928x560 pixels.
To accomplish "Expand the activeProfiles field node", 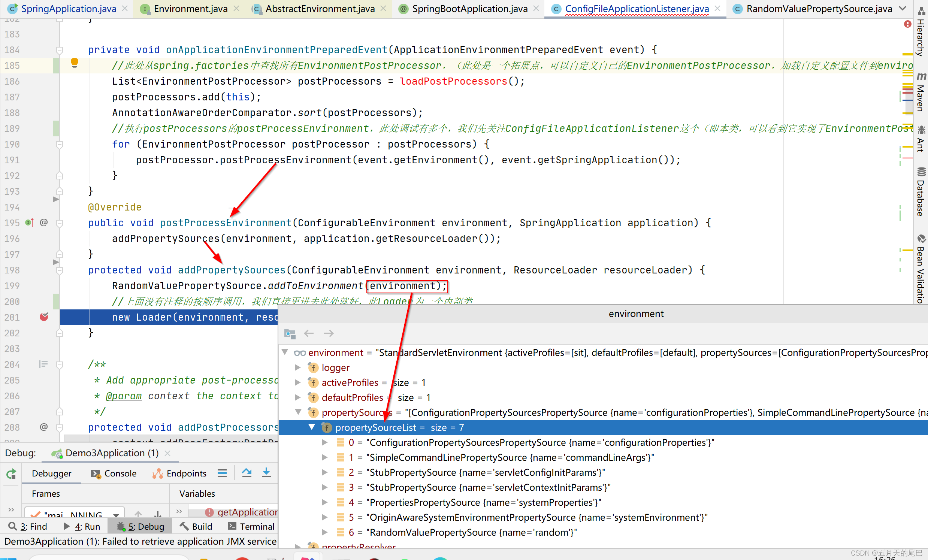I will click(x=297, y=382).
